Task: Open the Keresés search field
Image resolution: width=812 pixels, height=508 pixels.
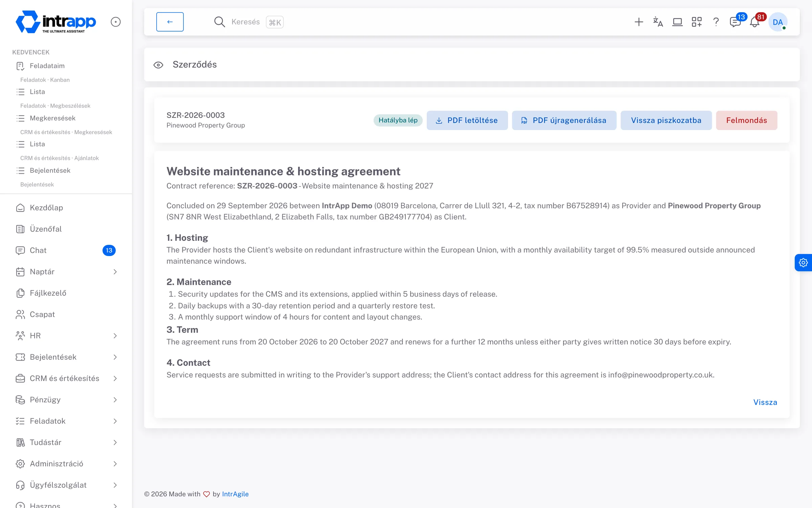Action: click(249, 22)
